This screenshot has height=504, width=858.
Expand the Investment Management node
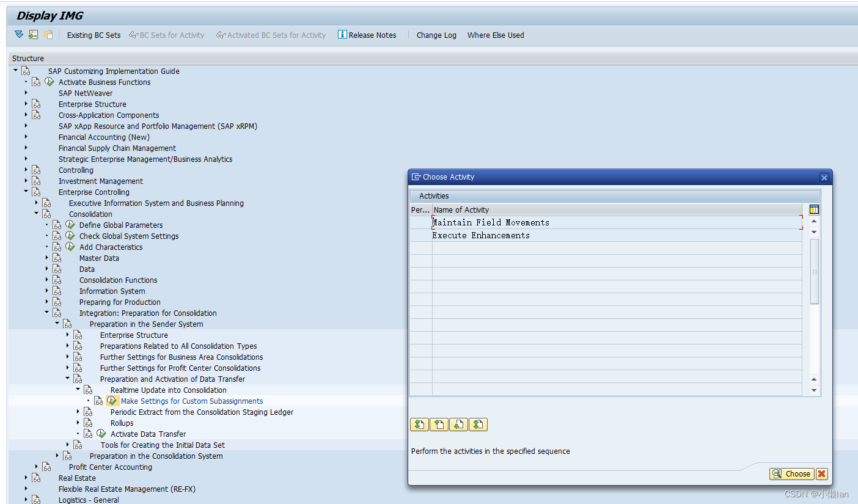pyautogui.click(x=26, y=181)
